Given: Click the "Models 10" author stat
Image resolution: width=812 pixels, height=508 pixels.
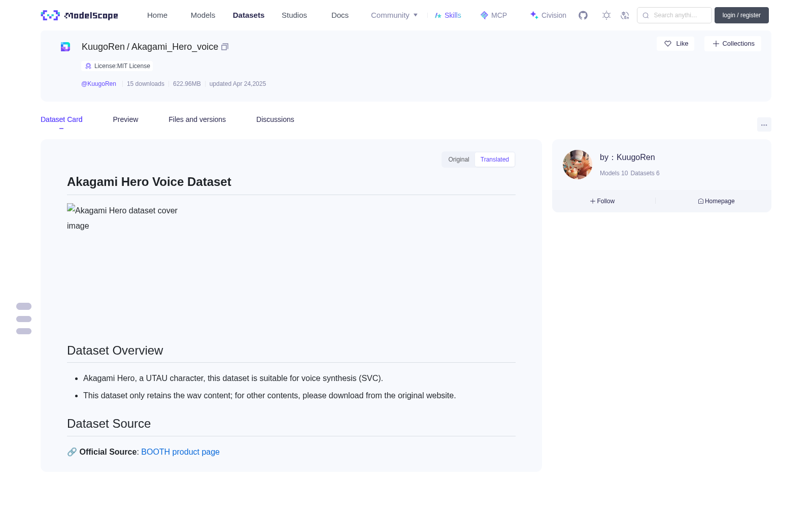Looking at the screenshot, I should (x=614, y=173).
